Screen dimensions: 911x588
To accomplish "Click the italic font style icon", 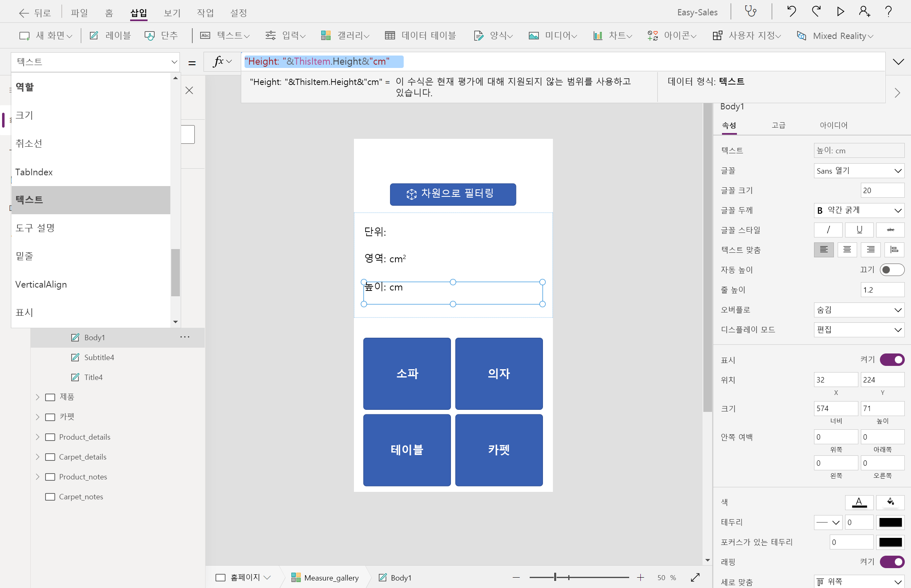I will pyautogui.click(x=828, y=230).
